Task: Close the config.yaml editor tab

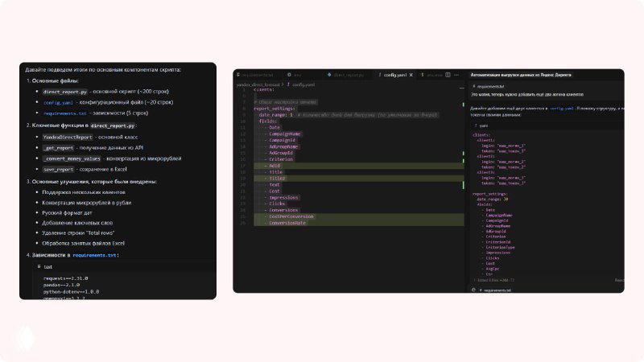Action: pyautogui.click(x=411, y=74)
